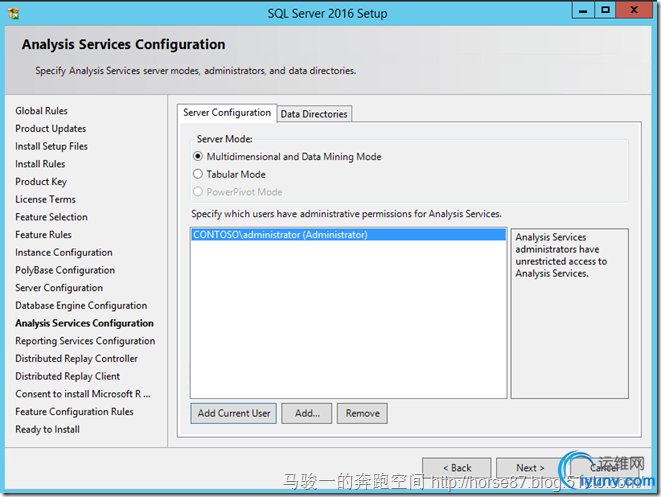Click the Distributed Replay Controller step
The image size is (661, 497).
point(76,359)
